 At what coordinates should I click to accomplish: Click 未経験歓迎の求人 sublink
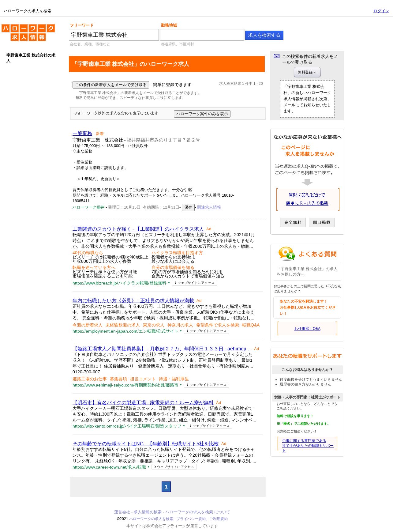[122, 325]
